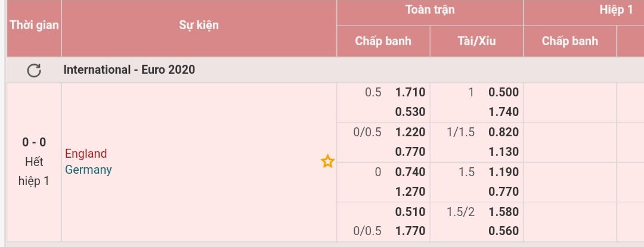Image resolution: width=644 pixels, height=247 pixels.
Task: Select the 1.580 odds for 1.5/2 line
Action: (x=503, y=211)
